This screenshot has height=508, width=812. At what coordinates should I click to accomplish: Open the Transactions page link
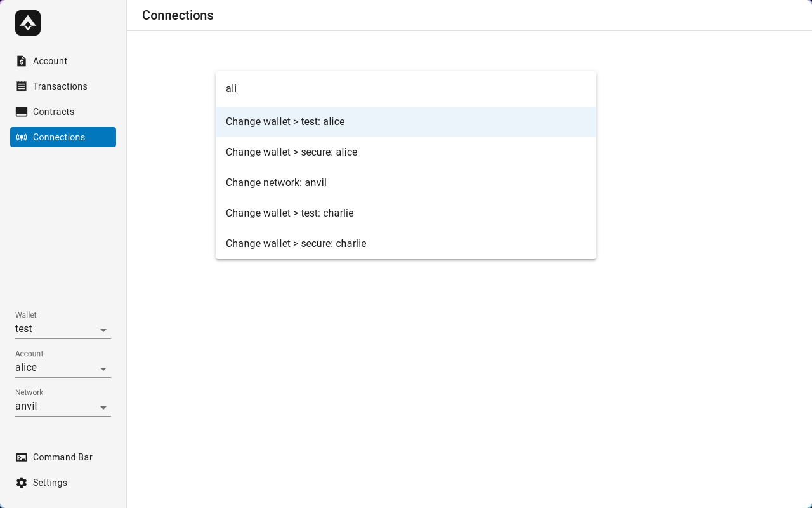(x=60, y=86)
